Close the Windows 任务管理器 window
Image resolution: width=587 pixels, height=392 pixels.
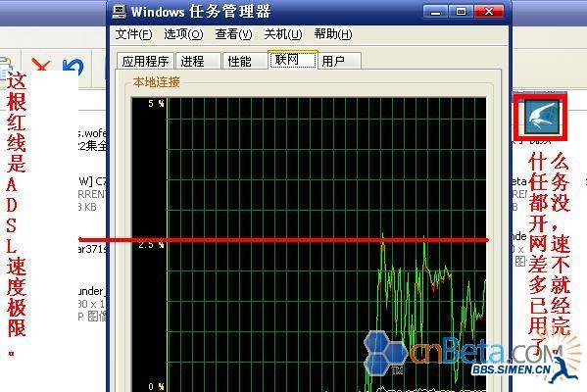[x=489, y=12]
